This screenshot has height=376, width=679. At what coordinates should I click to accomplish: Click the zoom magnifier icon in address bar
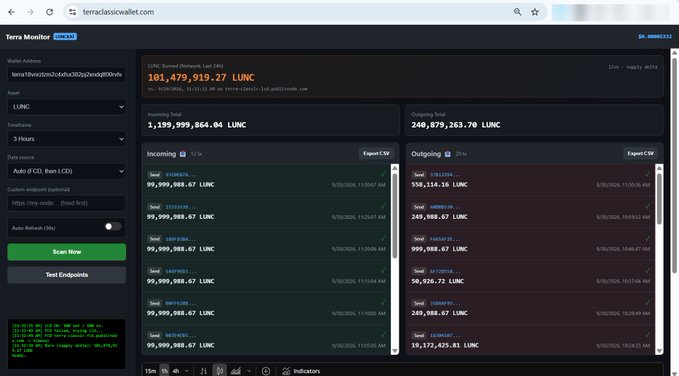(x=517, y=12)
